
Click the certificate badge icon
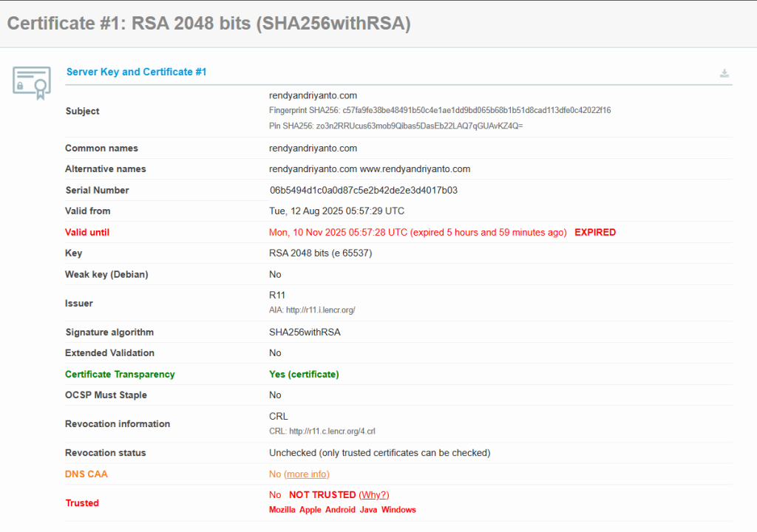click(32, 81)
